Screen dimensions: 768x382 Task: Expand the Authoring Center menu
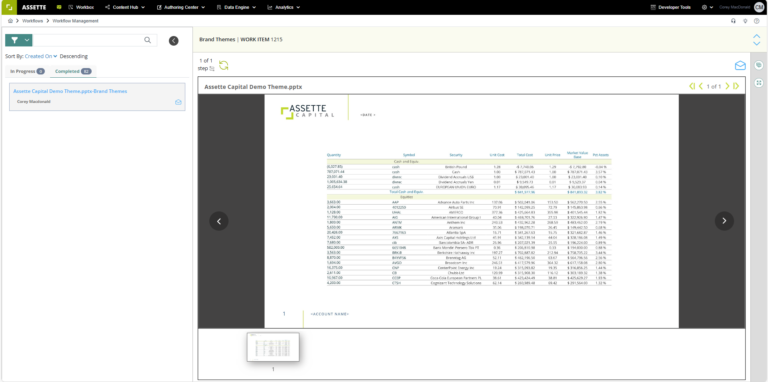click(181, 7)
